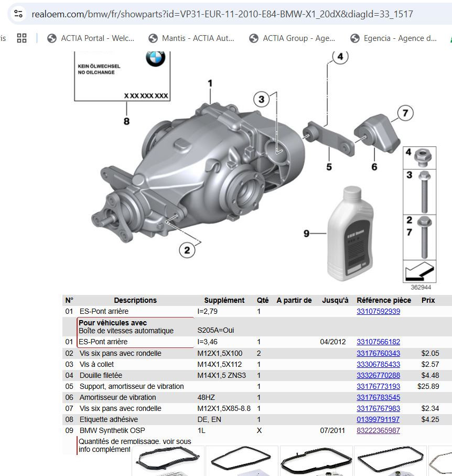Click reference 33176773193 for vibration support
This screenshot has height=476, width=452.
pyautogui.click(x=378, y=386)
